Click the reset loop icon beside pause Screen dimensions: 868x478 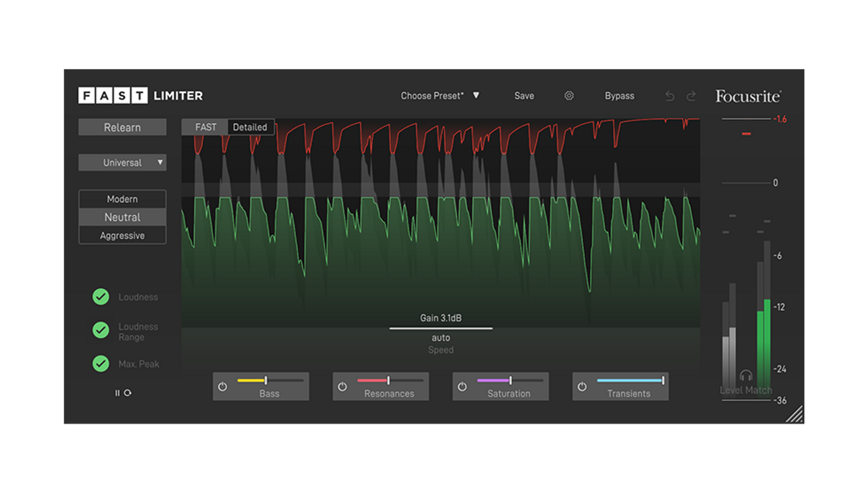(127, 393)
